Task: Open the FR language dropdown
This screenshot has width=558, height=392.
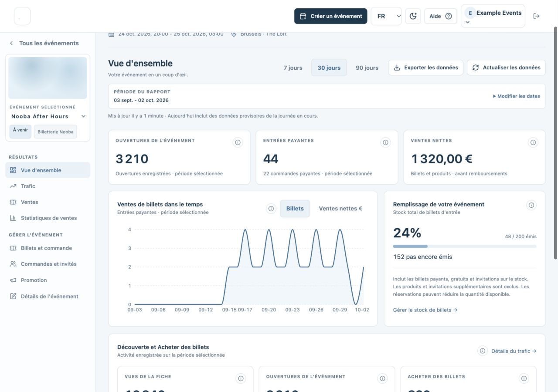Action: pyautogui.click(x=386, y=16)
